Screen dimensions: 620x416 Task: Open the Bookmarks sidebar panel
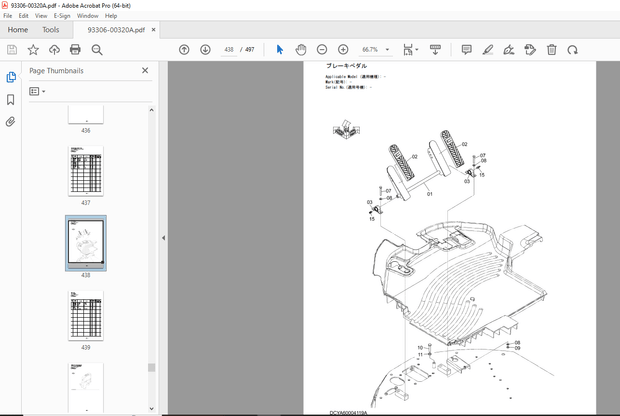pyautogui.click(x=11, y=99)
